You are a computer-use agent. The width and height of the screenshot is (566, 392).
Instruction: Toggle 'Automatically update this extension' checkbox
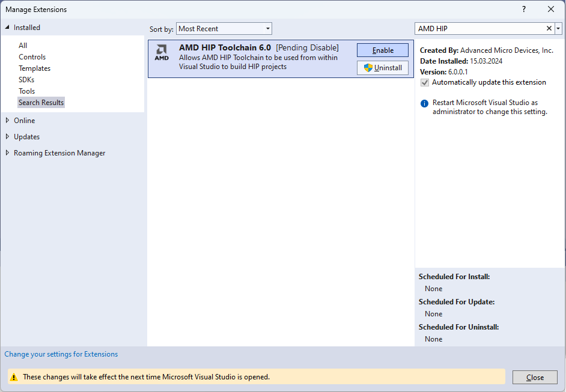pyautogui.click(x=425, y=82)
